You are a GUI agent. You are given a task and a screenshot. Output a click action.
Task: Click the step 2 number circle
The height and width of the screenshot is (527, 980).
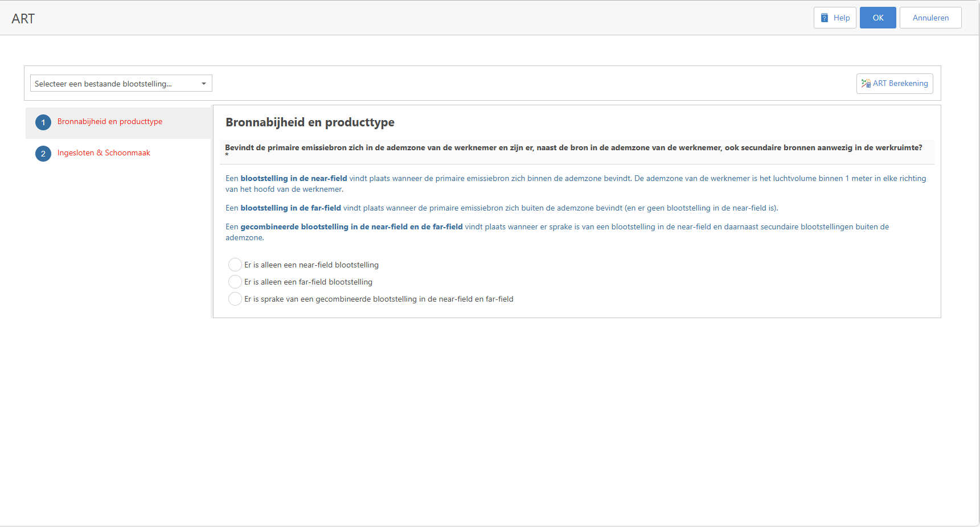tap(43, 154)
